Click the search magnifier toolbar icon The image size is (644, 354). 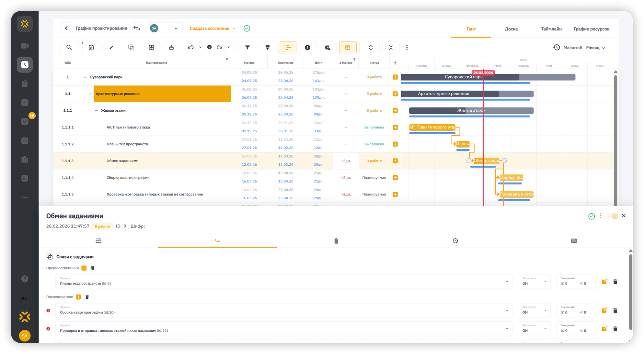click(x=69, y=48)
